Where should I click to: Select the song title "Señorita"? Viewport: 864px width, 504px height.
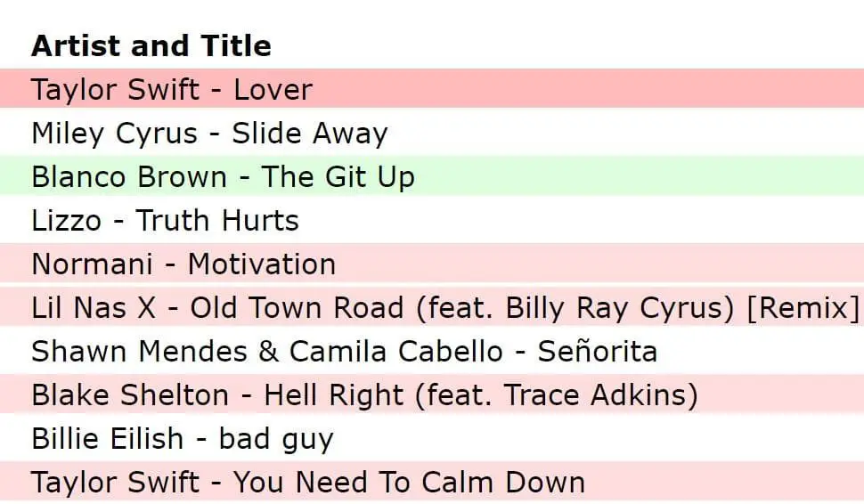(x=598, y=351)
